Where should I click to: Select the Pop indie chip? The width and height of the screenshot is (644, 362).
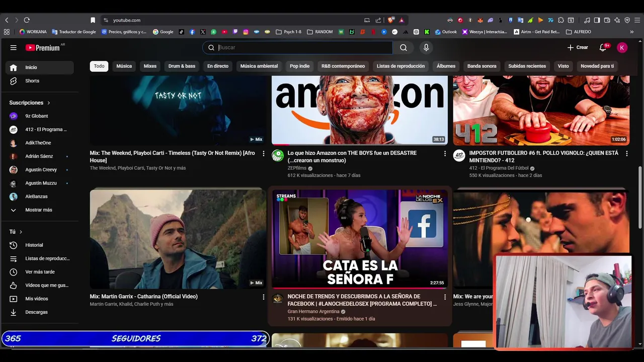300,66
